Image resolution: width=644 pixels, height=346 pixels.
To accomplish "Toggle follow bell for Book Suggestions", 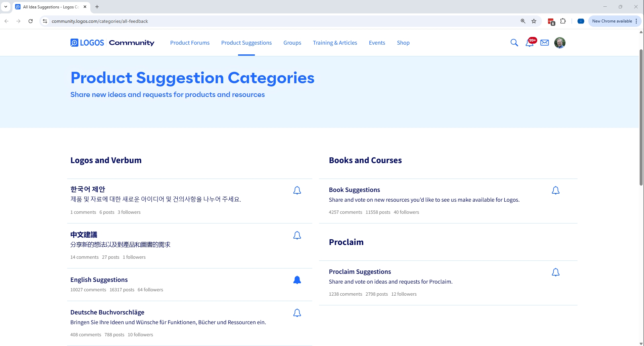I will coord(556,190).
